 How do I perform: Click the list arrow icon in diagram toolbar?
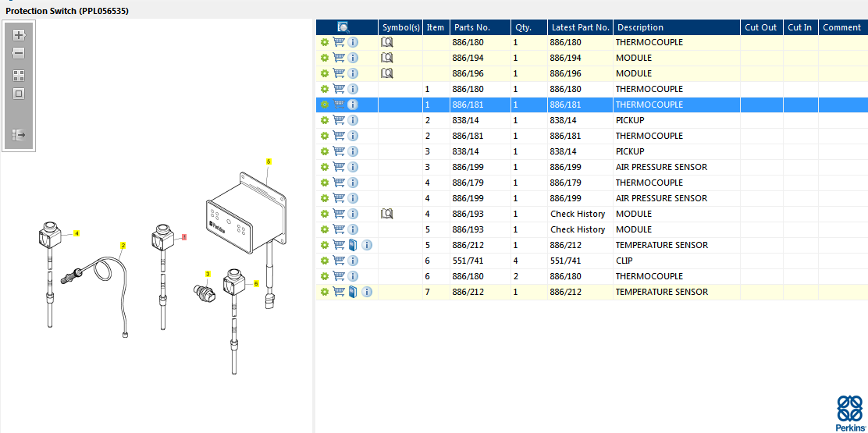coord(19,135)
